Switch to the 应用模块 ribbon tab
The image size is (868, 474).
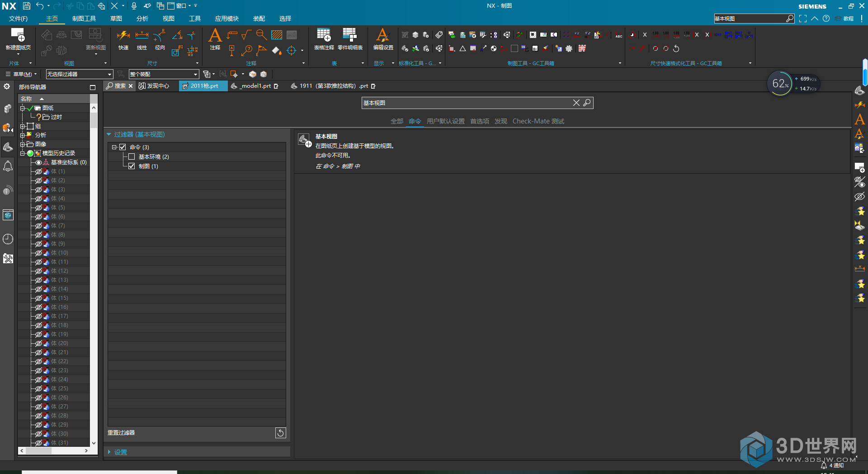point(227,19)
